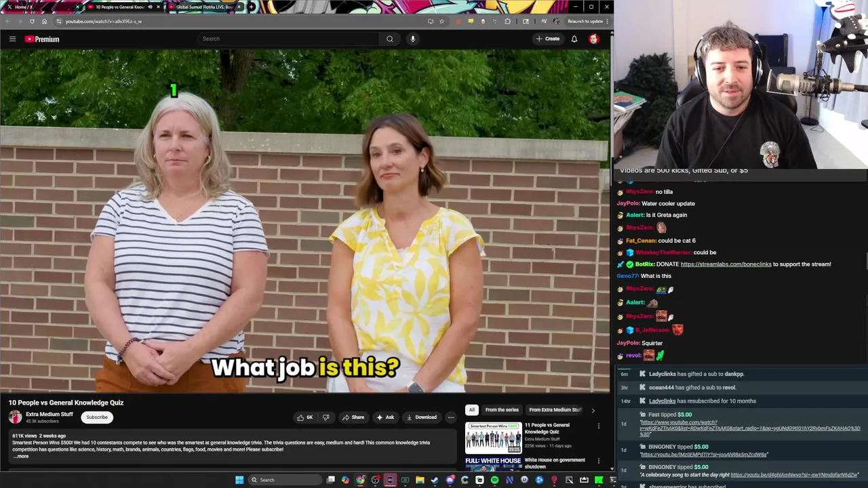Click the browser address bar URL
The height and width of the screenshot is (488, 868).
[104, 21]
